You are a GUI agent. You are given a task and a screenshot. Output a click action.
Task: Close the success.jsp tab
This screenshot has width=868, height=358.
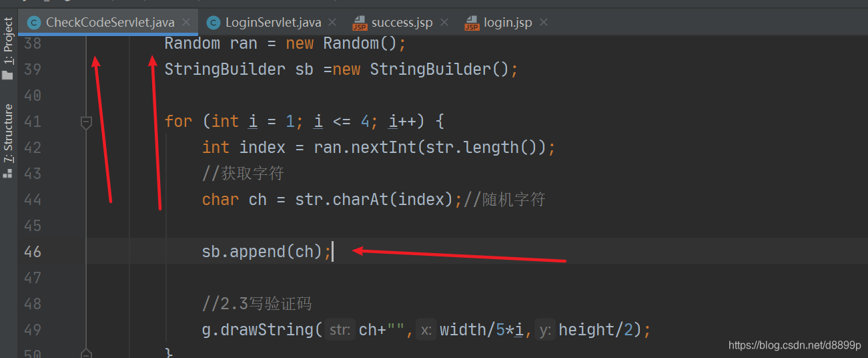click(444, 23)
